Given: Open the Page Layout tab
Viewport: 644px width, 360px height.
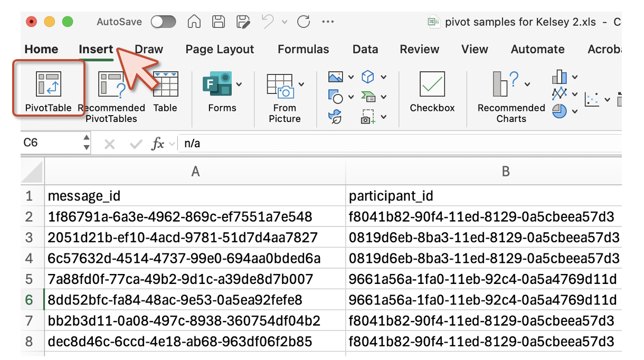Looking at the screenshot, I should pyautogui.click(x=220, y=49).
